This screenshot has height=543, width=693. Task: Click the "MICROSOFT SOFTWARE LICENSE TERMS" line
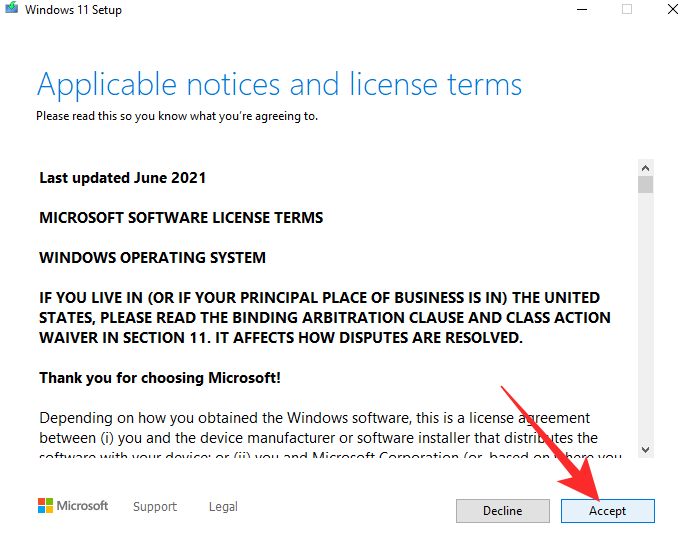point(181,218)
